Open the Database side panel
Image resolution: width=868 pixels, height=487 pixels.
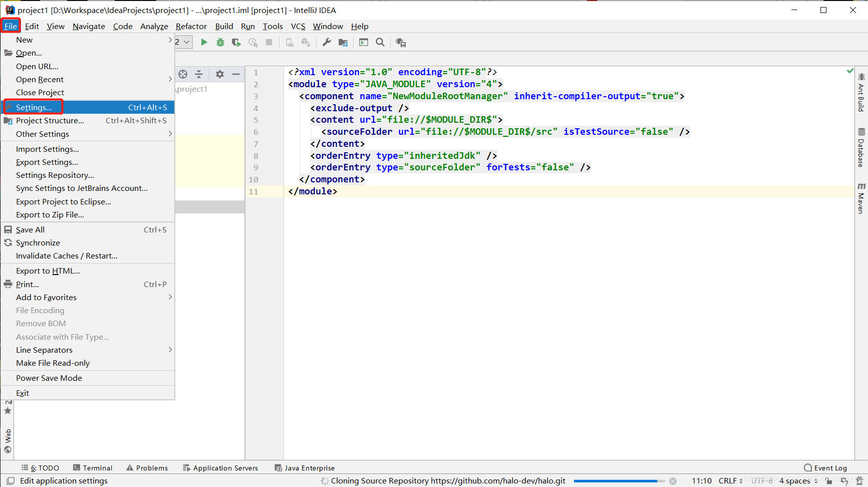coord(861,147)
